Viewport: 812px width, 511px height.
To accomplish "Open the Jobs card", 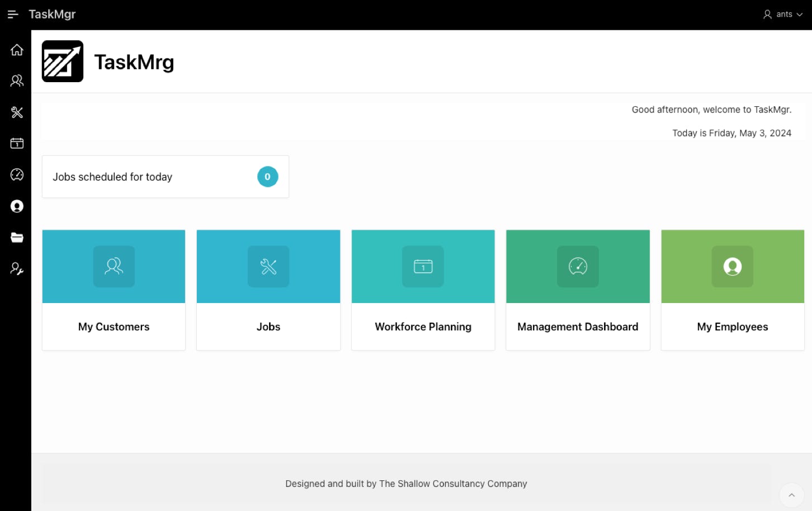I will [x=268, y=290].
